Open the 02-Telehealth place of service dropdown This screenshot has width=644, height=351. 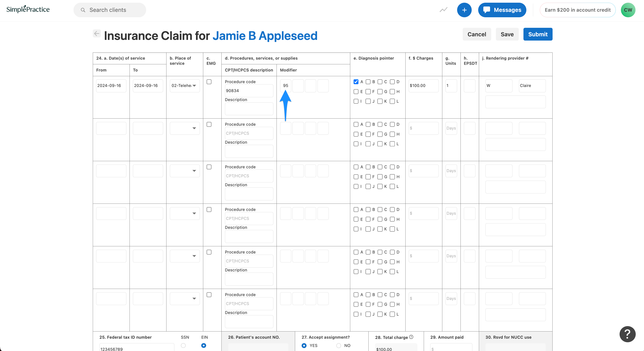[184, 85]
